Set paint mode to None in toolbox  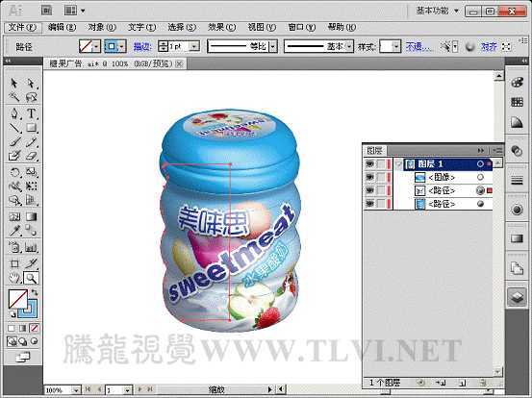click(x=35, y=328)
